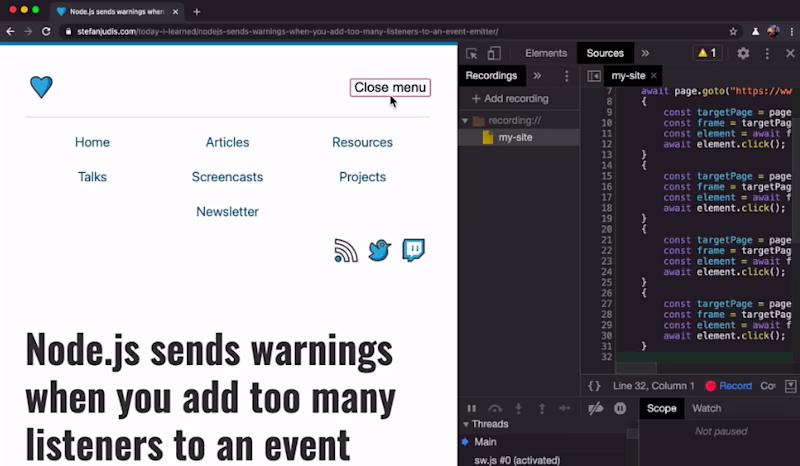Image resolution: width=800 pixels, height=466 pixels.
Task: Select the Recordings sidebar tab
Action: point(491,76)
